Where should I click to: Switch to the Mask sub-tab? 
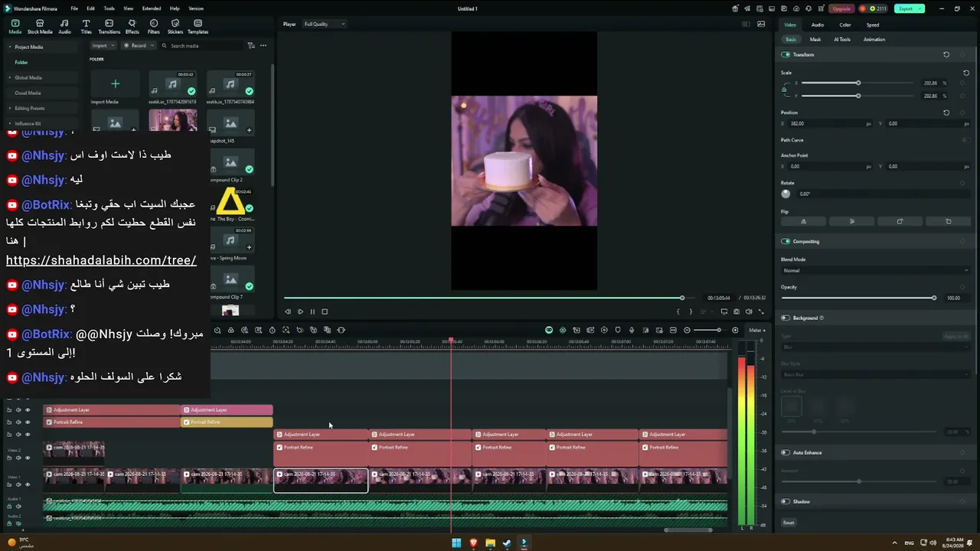point(815,40)
